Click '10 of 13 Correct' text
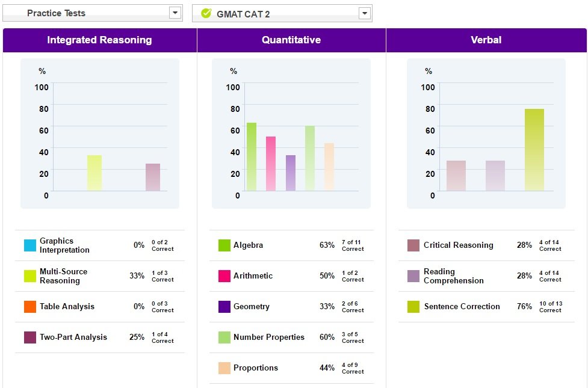The image size is (588, 388). (551, 307)
